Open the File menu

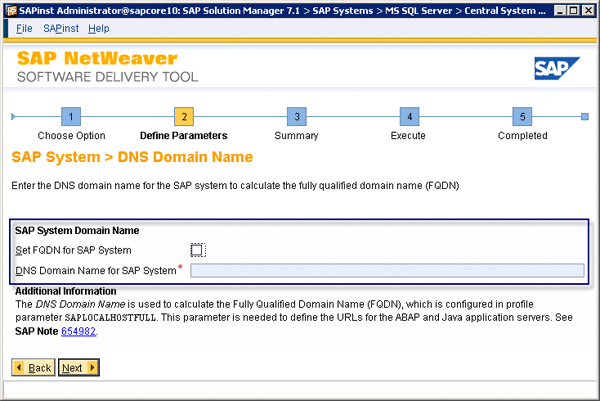[x=24, y=28]
